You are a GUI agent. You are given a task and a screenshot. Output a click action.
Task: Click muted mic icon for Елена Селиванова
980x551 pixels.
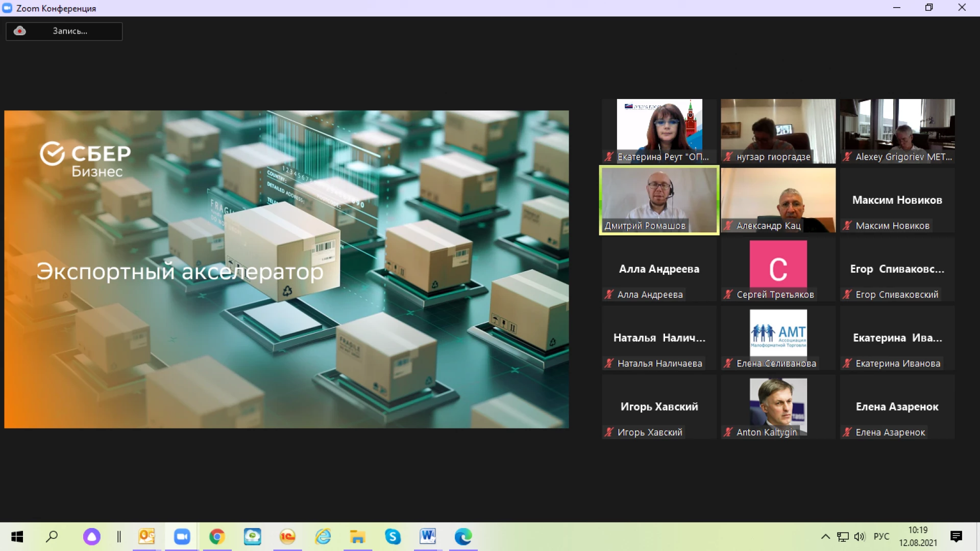728,364
